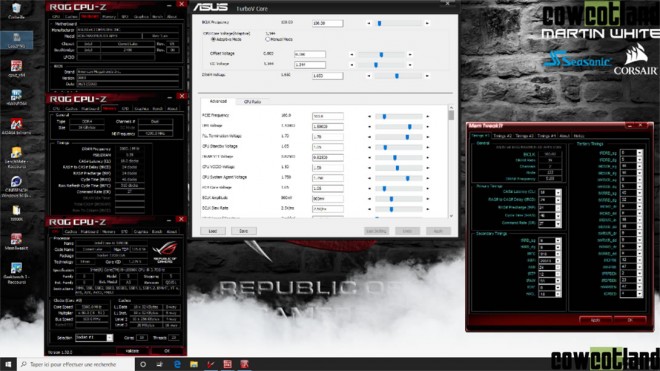Open Graphics tab in CPU-Z Memory window
660x371 pixels.
(x=141, y=109)
